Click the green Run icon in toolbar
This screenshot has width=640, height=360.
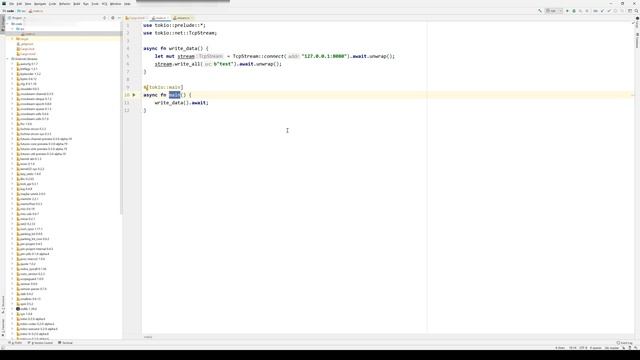[567, 11]
